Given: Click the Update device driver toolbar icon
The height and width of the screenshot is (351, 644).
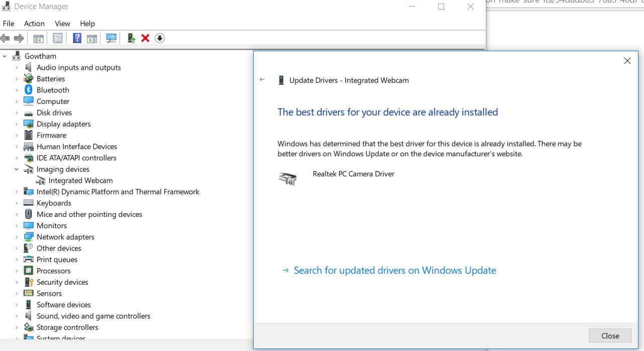Looking at the screenshot, I should coord(131,38).
